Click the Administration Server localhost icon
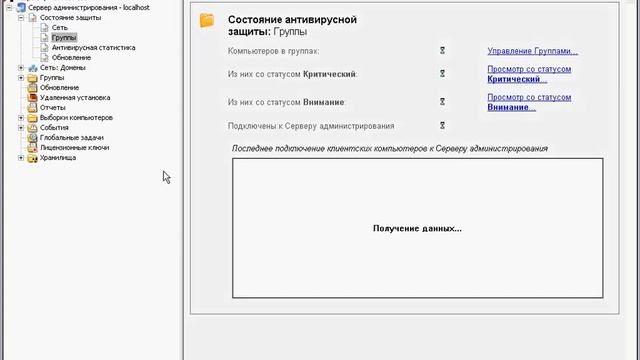This screenshot has width=640, height=360. (21, 8)
